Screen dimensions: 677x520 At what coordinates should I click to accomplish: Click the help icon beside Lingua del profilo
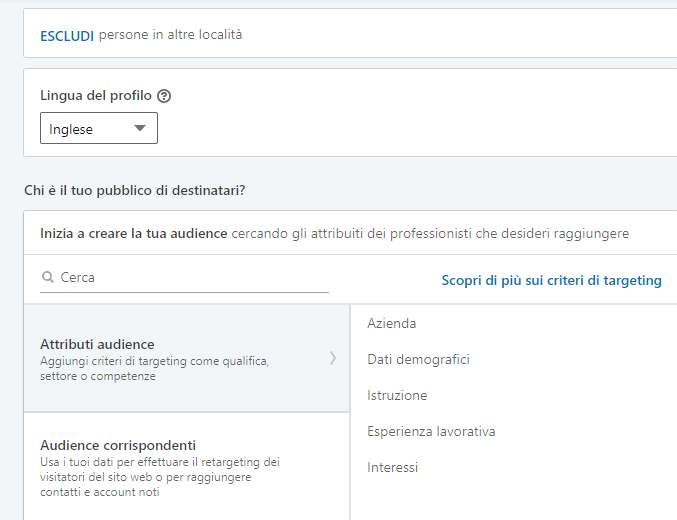pyautogui.click(x=164, y=96)
